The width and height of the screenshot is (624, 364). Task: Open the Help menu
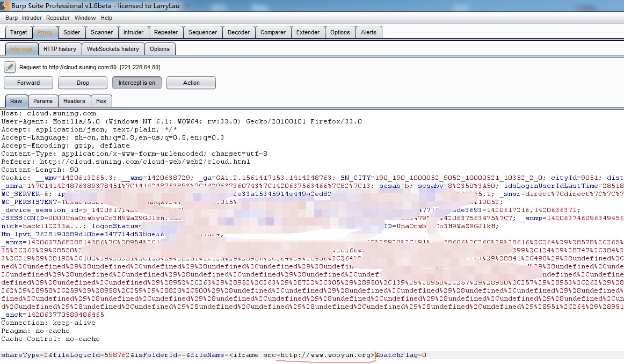pyautogui.click(x=106, y=18)
